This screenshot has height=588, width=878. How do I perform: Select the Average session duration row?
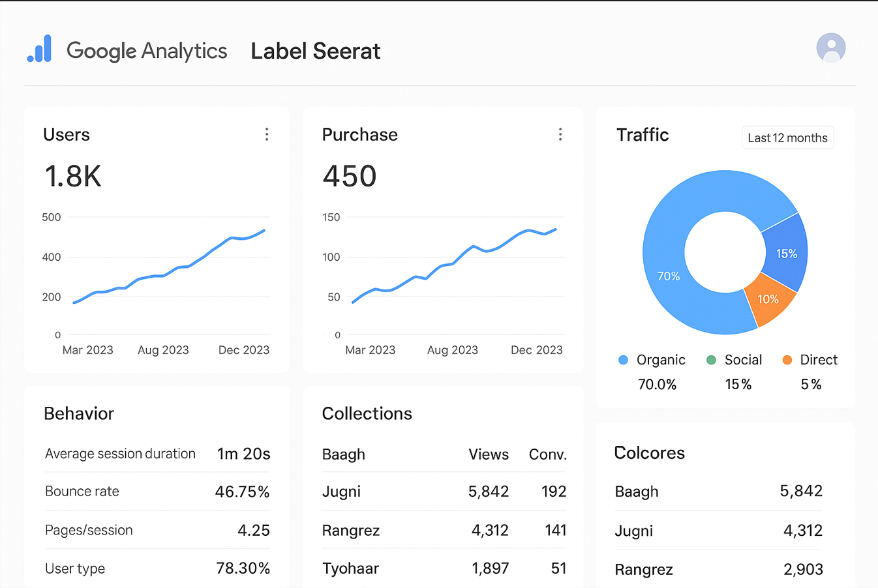click(x=157, y=454)
